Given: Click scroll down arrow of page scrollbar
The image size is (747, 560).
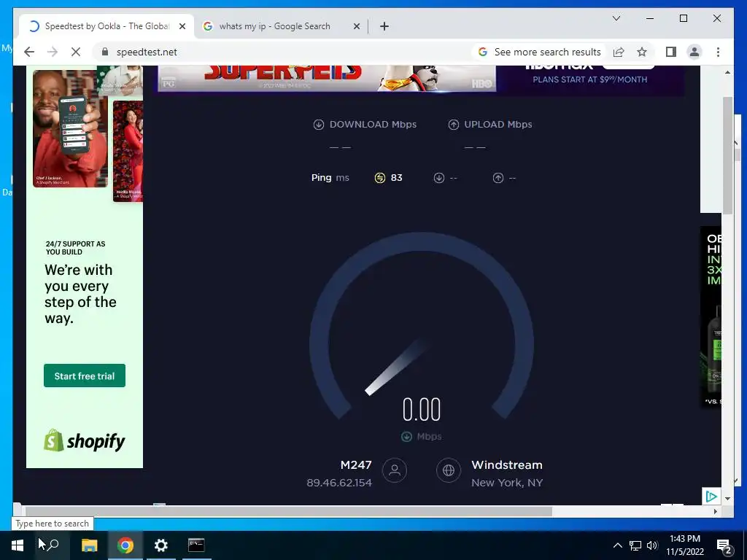Looking at the screenshot, I should tap(727, 499).
